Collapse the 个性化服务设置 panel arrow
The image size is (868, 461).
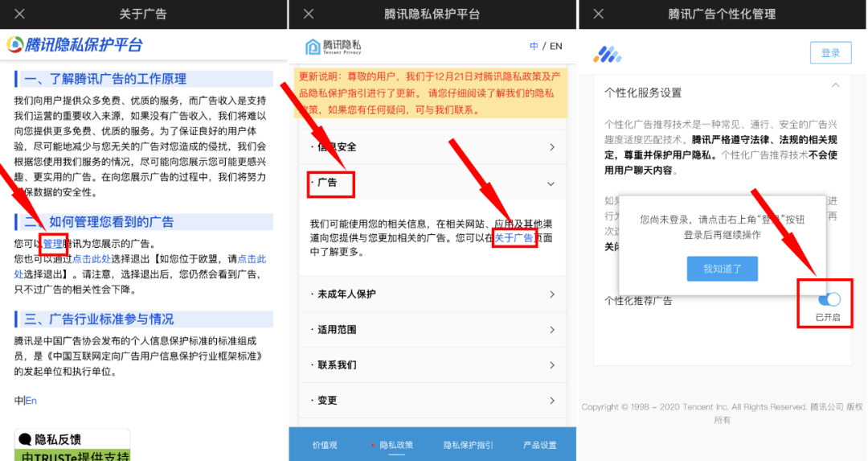[x=836, y=85]
